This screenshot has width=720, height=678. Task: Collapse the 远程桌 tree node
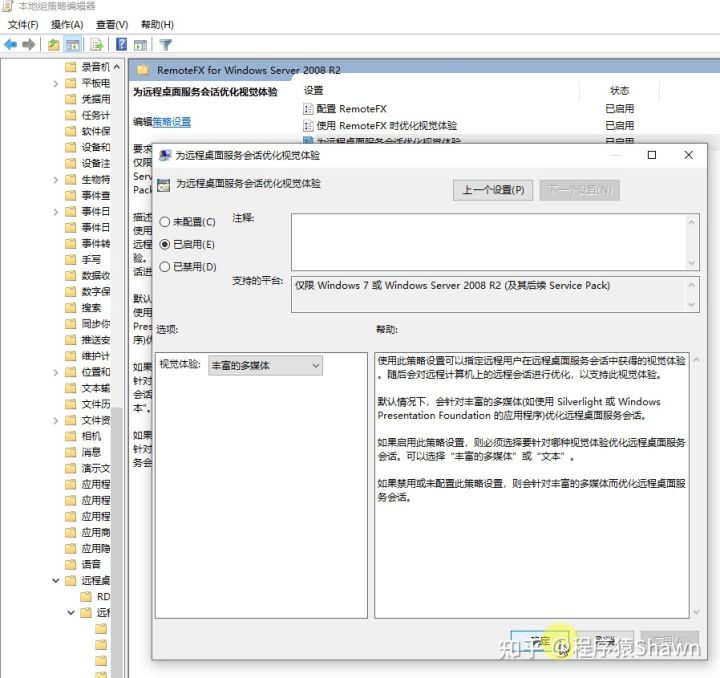click(56, 581)
